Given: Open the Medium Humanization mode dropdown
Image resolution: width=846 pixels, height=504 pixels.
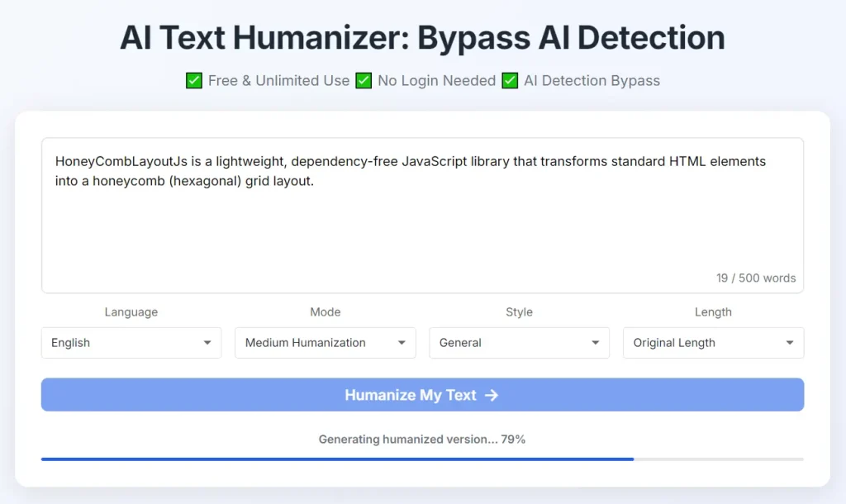Looking at the screenshot, I should click(x=325, y=342).
